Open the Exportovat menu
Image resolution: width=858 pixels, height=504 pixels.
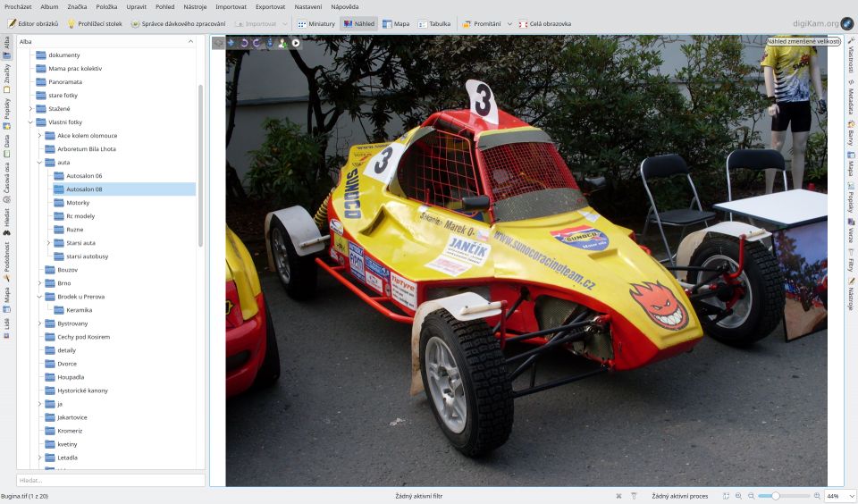coord(270,6)
